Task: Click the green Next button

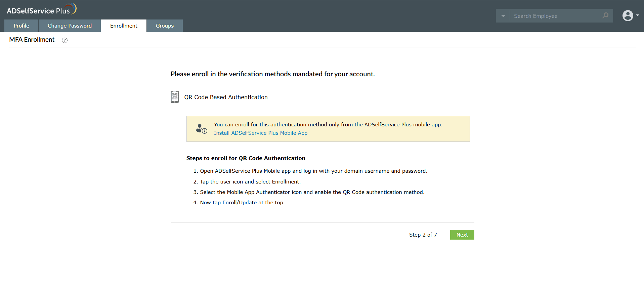Action: pos(462,235)
